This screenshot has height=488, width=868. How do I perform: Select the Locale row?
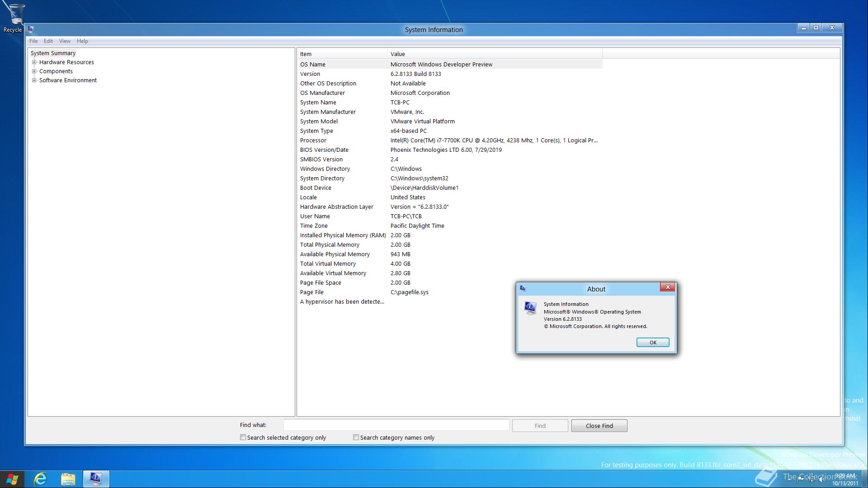click(450, 197)
